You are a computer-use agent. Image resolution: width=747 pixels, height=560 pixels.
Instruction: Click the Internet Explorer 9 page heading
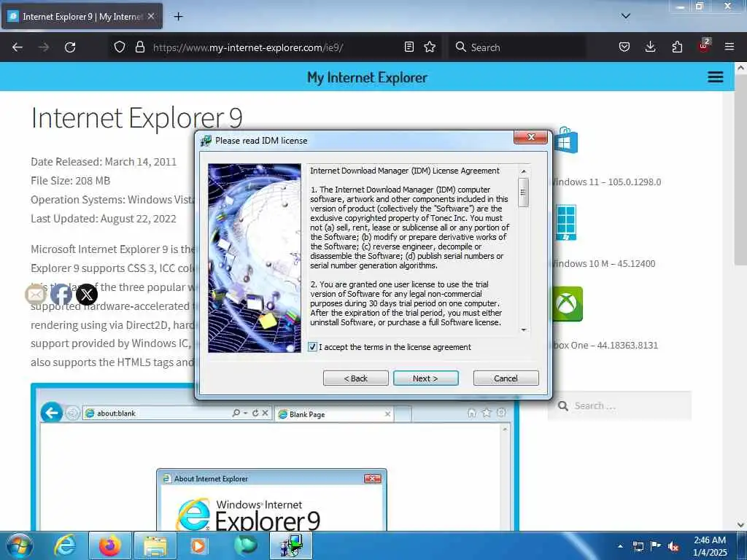coord(136,117)
